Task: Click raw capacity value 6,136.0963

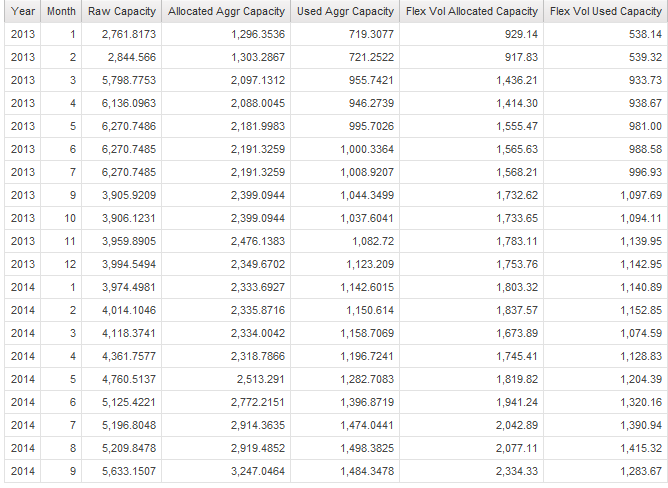Action: point(128,103)
